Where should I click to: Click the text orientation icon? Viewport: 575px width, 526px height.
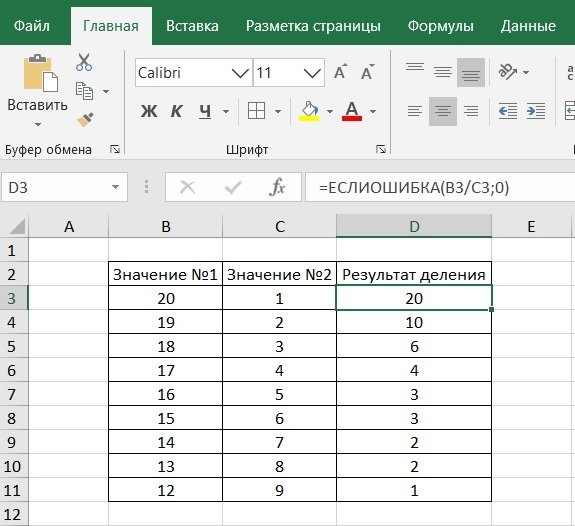coord(508,72)
